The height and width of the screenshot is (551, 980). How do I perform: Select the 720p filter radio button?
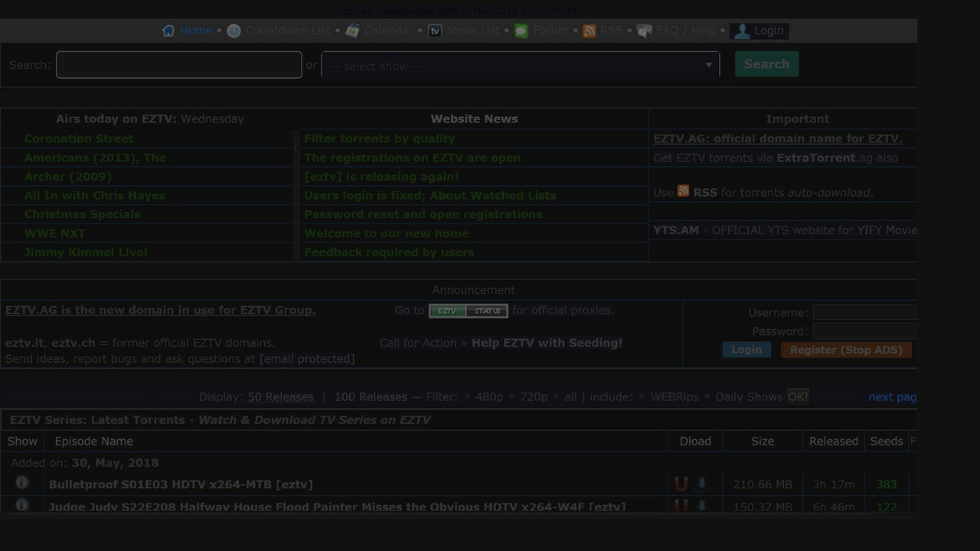coord(511,397)
